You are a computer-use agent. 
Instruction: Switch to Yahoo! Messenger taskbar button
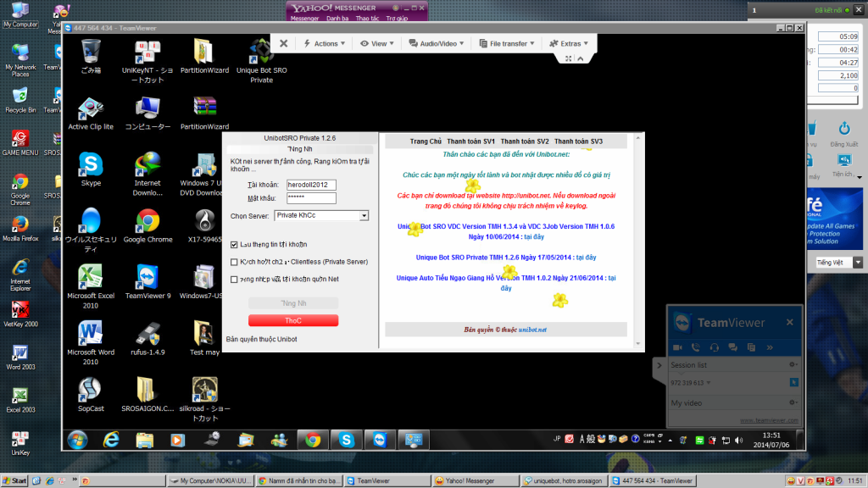476,481
